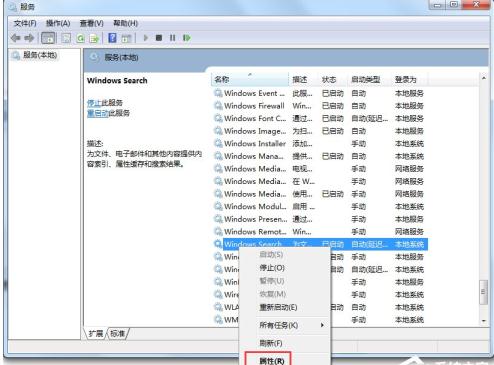Select the Windows Font C... service name
This screenshot has height=365, width=494.
(255, 118)
